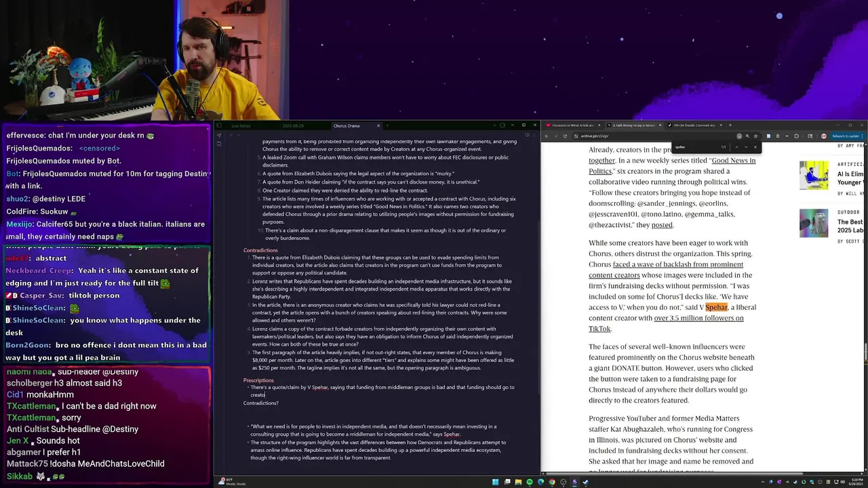Click Obsidian quick switcher ribbon icon

(219, 135)
